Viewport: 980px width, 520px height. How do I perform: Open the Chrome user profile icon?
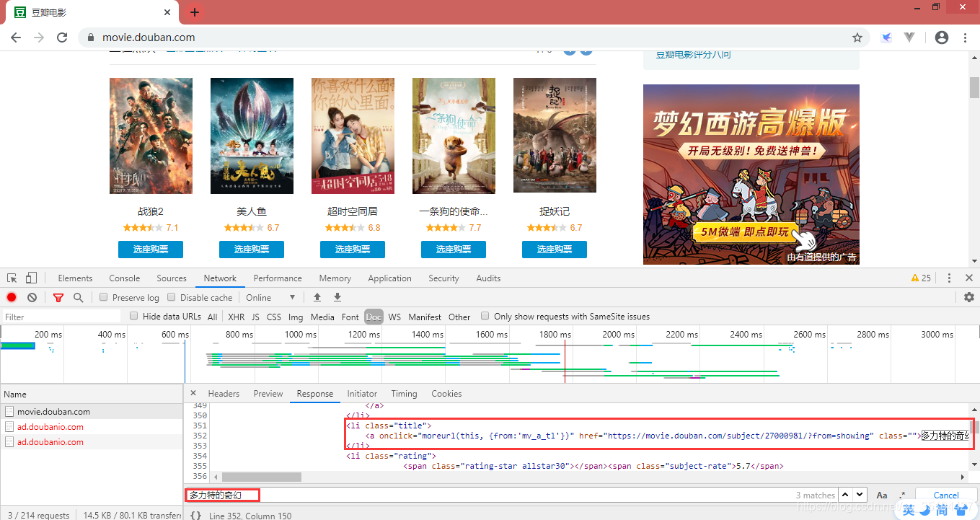pyautogui.click(x=942, y=38)
